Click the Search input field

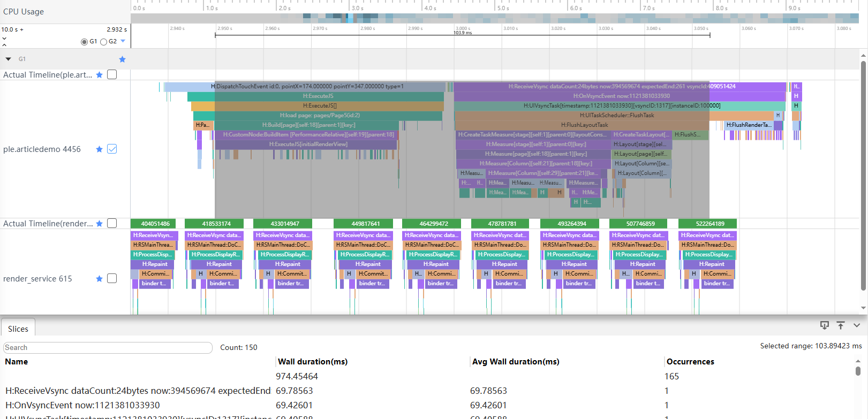coord(108,348)
